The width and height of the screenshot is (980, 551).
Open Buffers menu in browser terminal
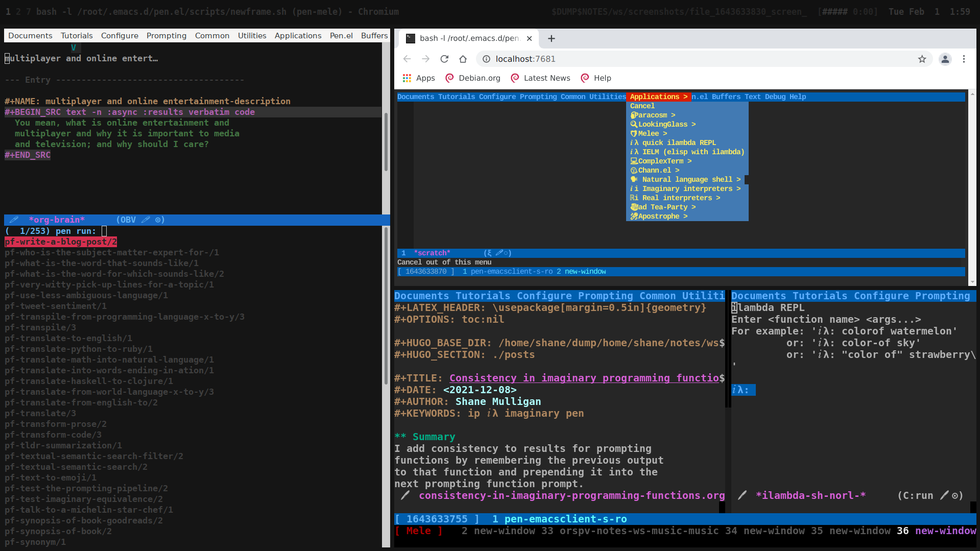pyautogui.click(x=726, y=97)
